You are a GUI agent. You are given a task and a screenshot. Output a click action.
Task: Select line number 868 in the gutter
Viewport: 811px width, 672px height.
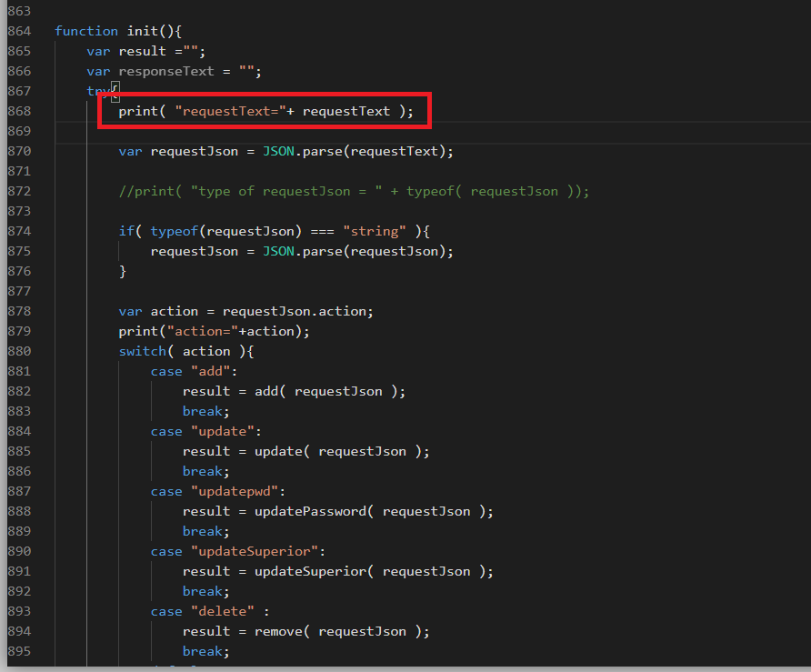19,111
